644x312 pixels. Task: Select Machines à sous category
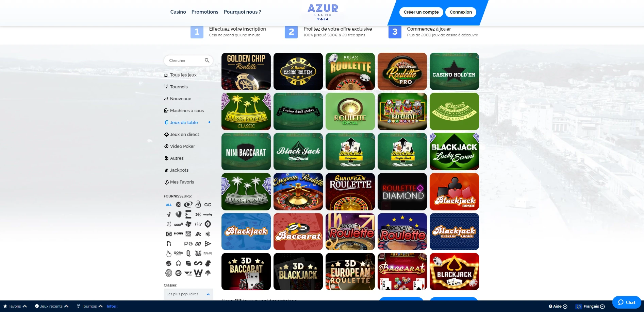(187, 110)
